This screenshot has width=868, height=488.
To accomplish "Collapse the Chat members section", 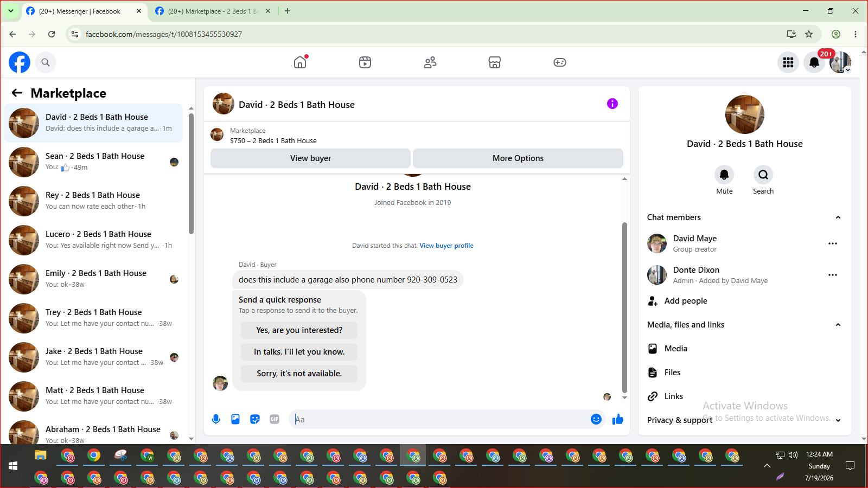I will [x=838, y=217].
